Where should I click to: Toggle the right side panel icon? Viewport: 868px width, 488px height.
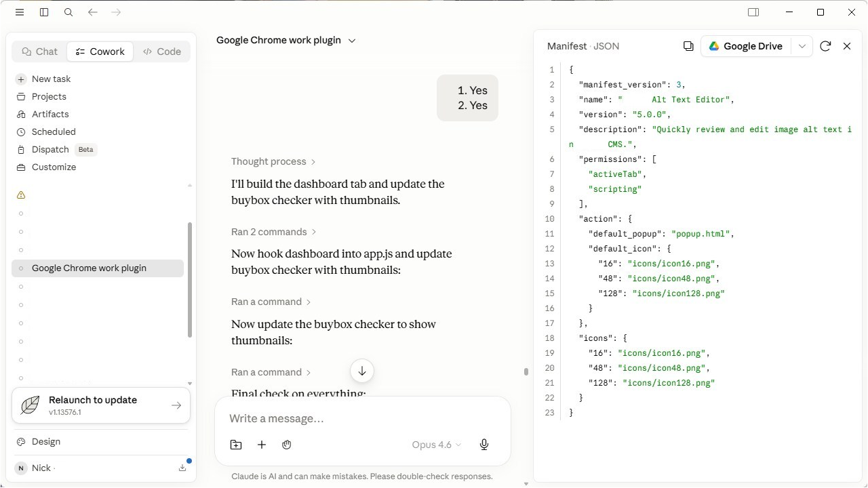(x=753, y=12)
